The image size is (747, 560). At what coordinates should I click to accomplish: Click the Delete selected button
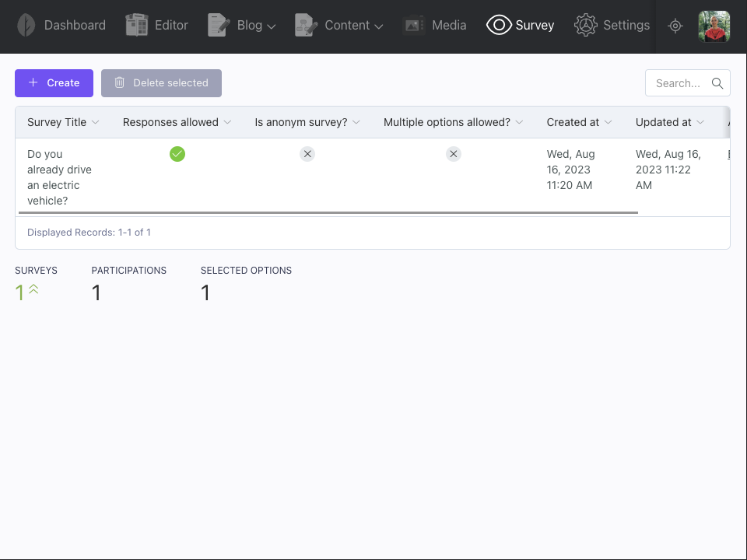pos(161,83)
